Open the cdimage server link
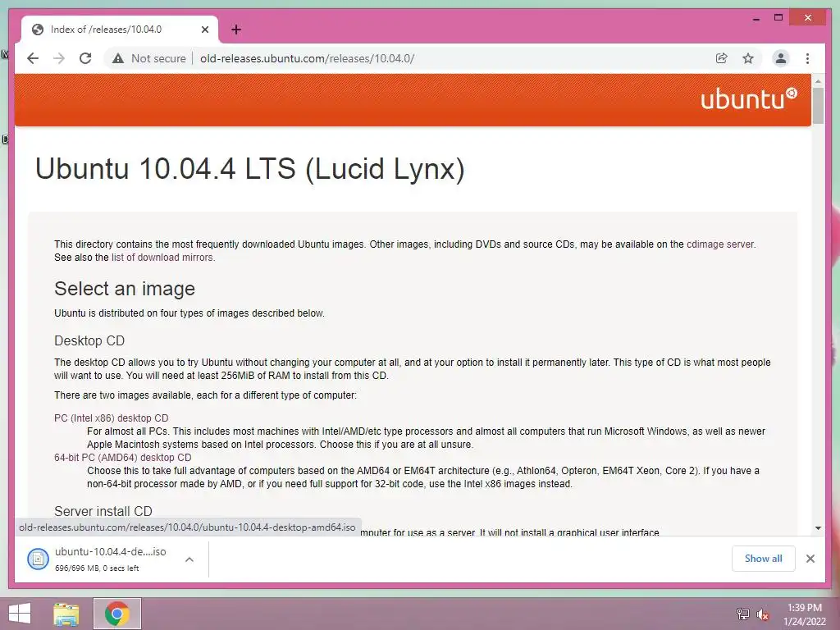Screen dimensions: 840x630 click(720, 244)
